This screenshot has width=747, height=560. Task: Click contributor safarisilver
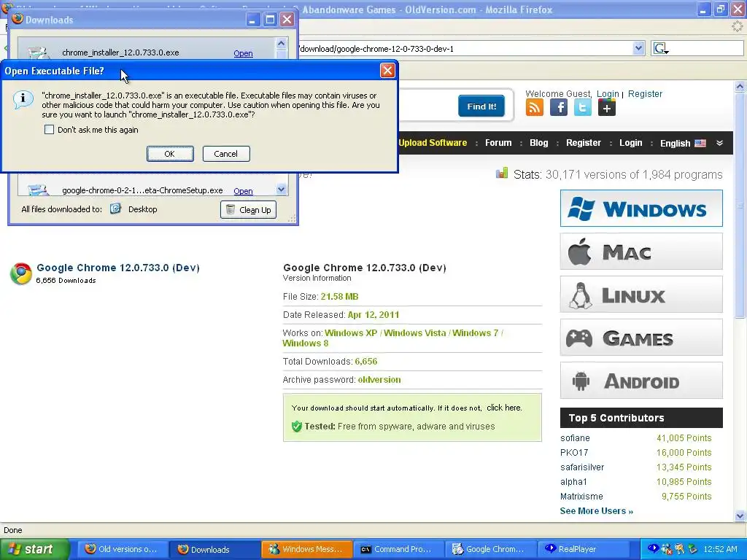[582, 467]
